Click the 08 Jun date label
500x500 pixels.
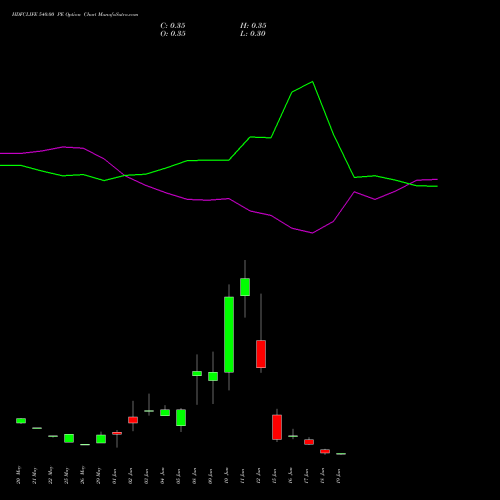click(194, 476)
